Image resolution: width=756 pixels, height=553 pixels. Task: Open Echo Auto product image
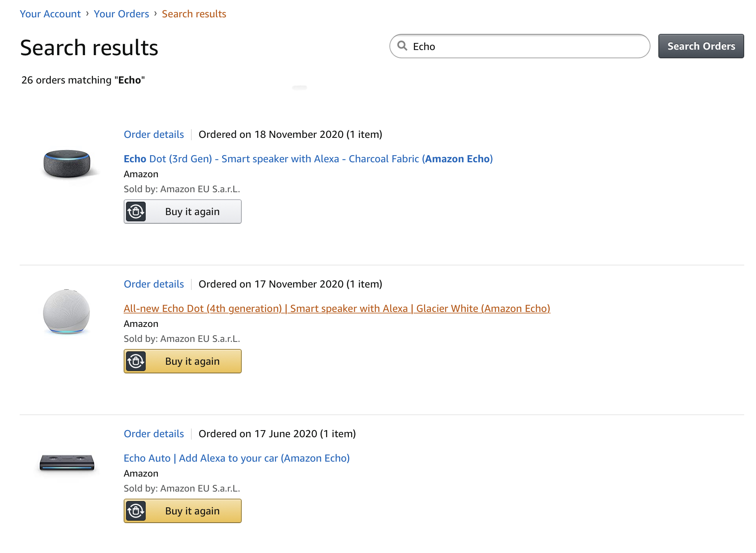click(x=67, y=462)
